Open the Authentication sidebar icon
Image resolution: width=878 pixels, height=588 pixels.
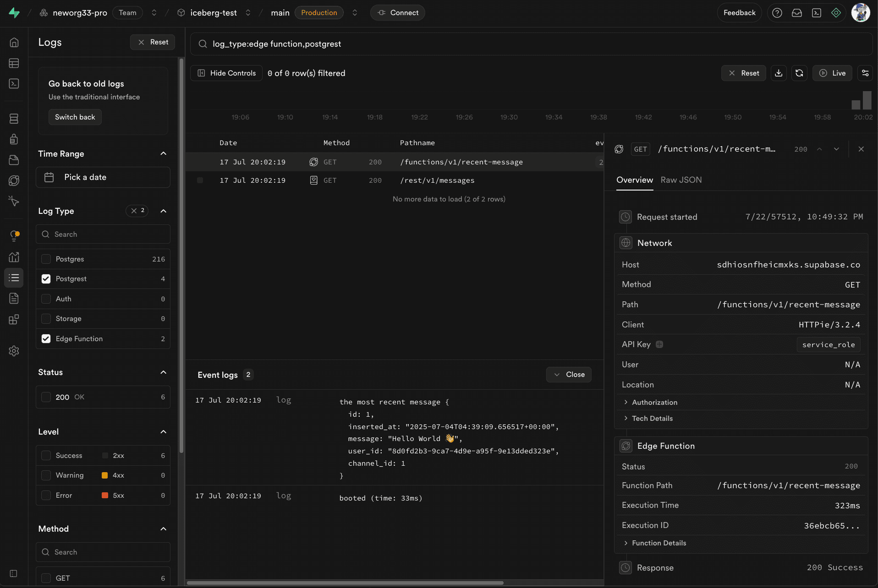click(x=14, y=139)
